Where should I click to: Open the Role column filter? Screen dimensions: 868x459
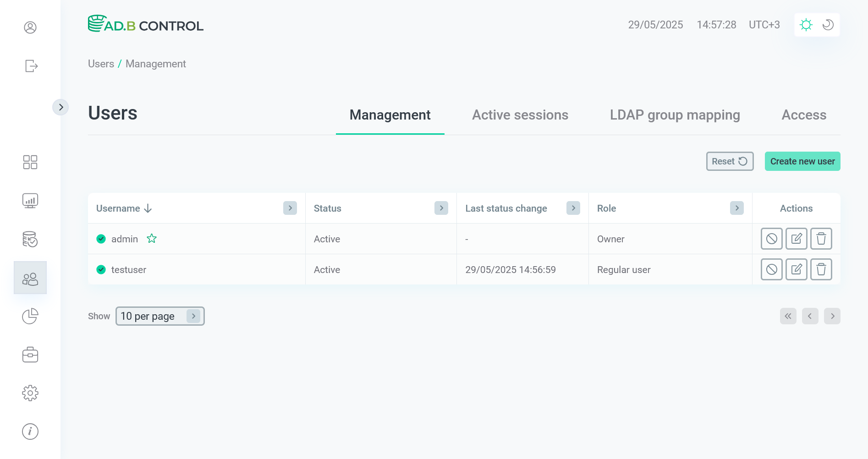click(736, 208)
